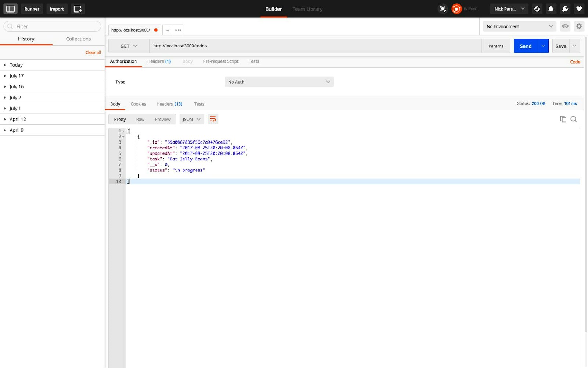
Task: Open the Postman Interceptor icon
Action: pyautogui.click(x=442, y=8)
